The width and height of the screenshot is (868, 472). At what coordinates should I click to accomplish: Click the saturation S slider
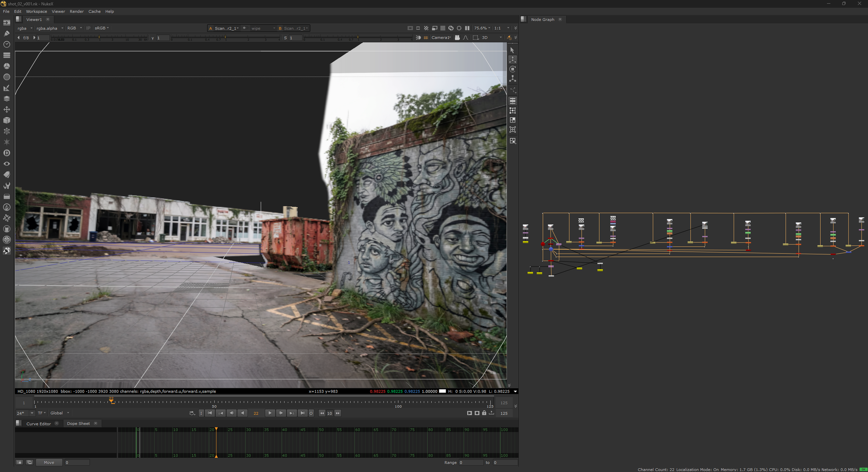click(358, 38)
